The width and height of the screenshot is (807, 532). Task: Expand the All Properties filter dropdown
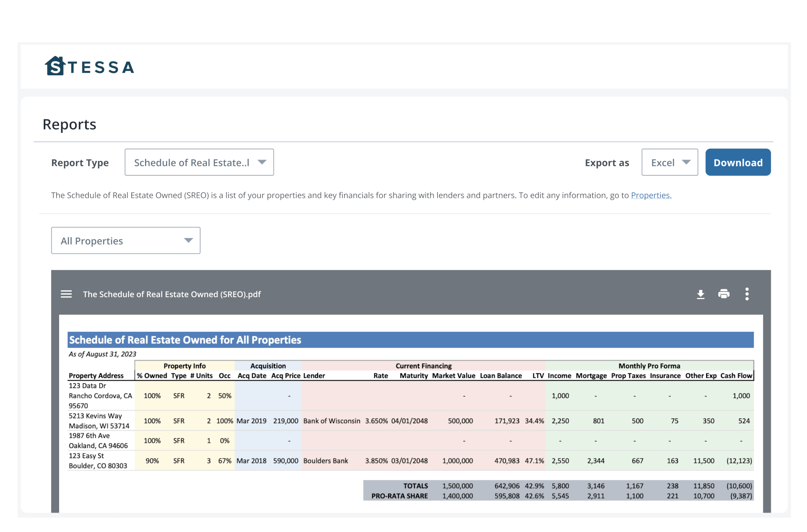coord(125,240)
